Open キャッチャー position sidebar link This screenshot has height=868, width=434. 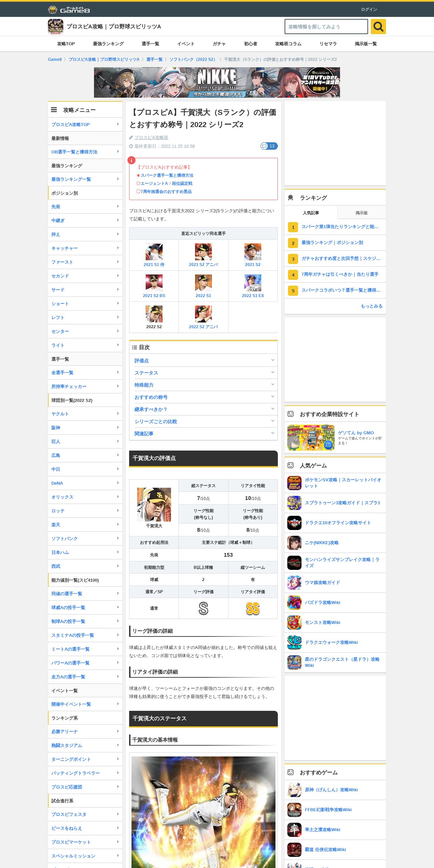click(85, 248)
